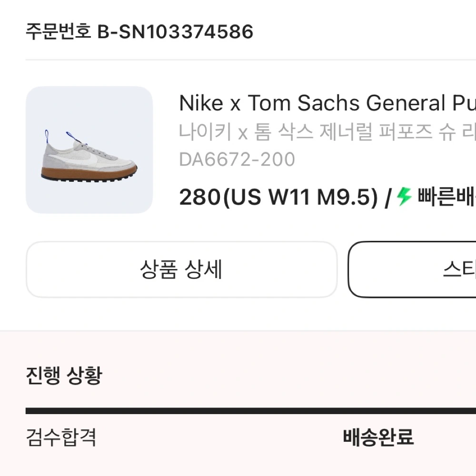Open the sneaker product thumbnail

tap(89, 150)
